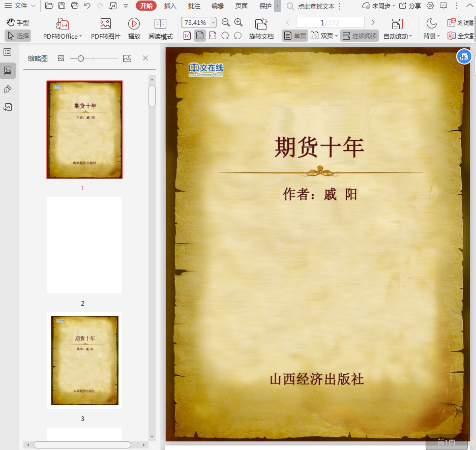The image size is (476, 450).
Task: Open the 文件 menu
Action: tap(20, 6)
